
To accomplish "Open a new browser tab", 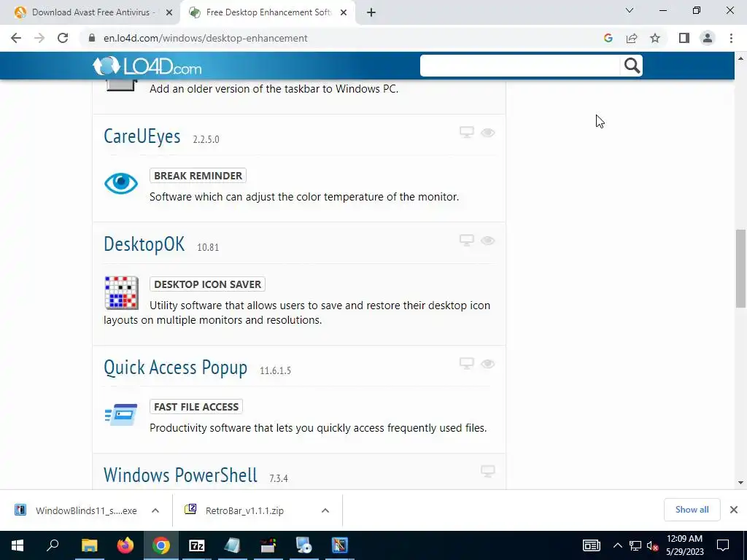I will pyautogui.click(x=371, y=13).
